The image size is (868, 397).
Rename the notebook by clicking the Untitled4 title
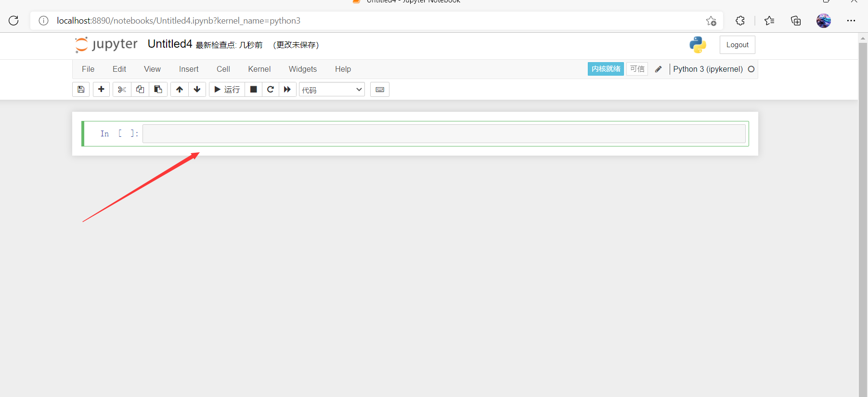(170, 44)
